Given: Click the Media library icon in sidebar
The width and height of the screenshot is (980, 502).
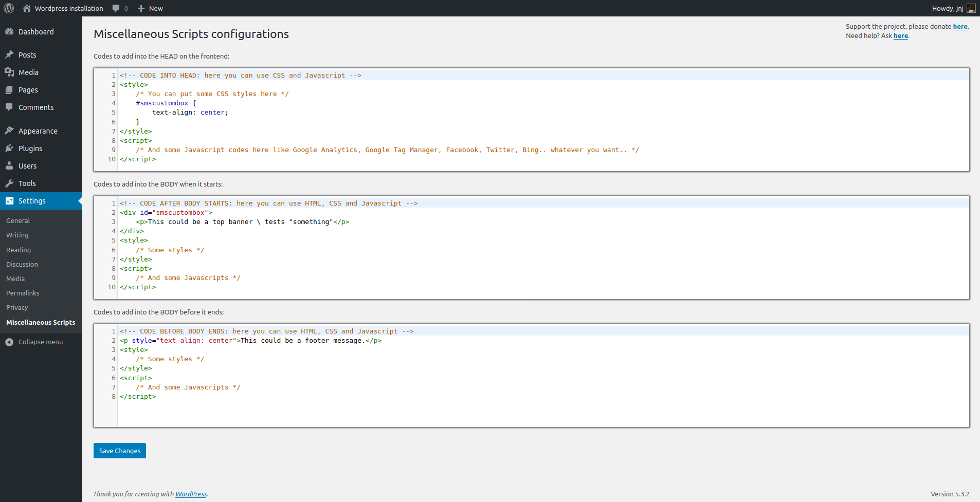Looking at the screenshot, I should point(9,72).
